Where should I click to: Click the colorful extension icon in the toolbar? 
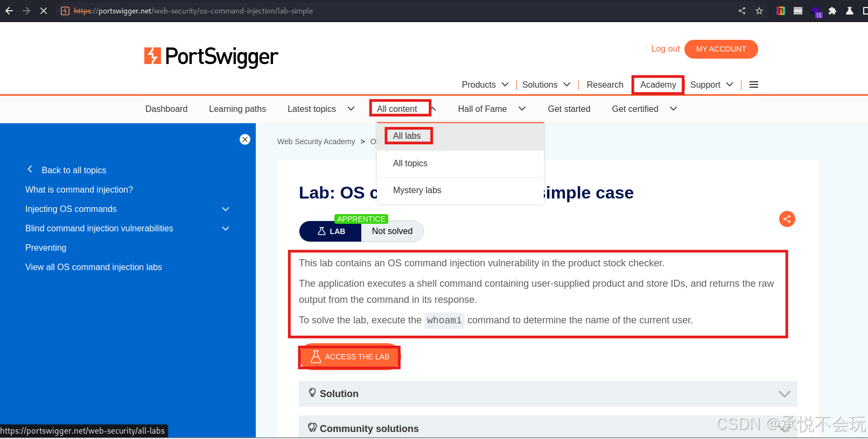click(x=781, y=11)
